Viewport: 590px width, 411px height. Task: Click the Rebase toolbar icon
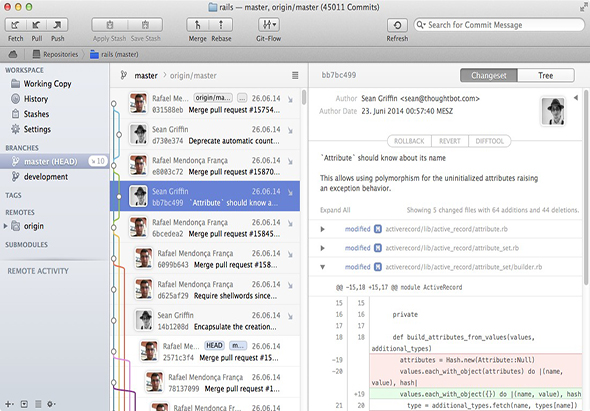point(221,25)
